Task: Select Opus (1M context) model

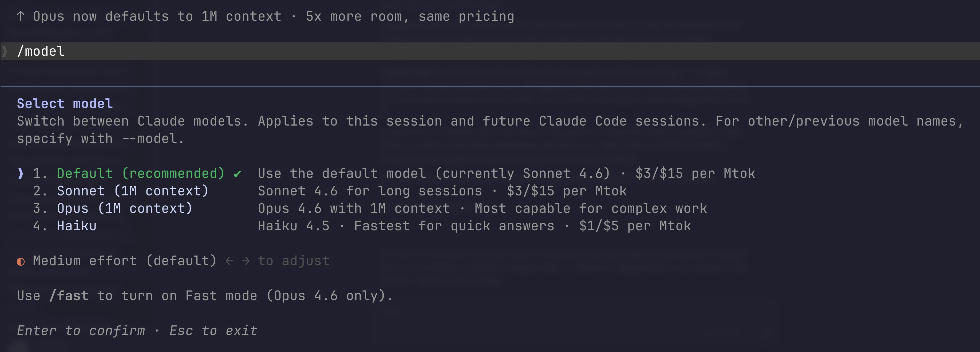Action: pyautogui.click(x=124, y=208)
